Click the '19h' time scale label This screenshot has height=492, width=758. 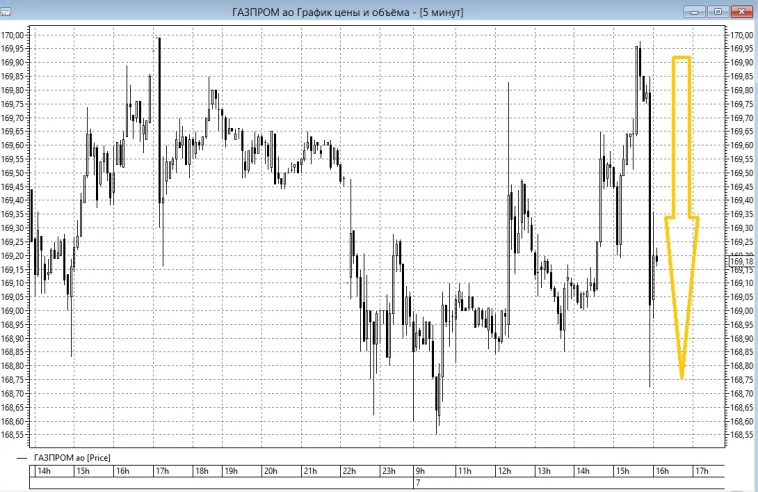[231, 471]
